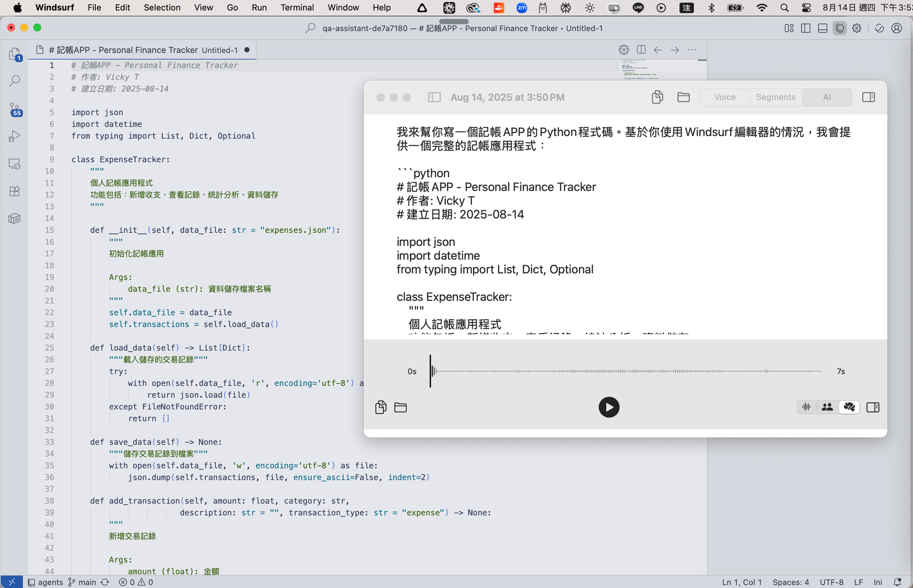This screenshot has width=913, height=588.
Task: Open folder icon in recording window toolbar
Action: pyautogui.click(x=683, y=97)
